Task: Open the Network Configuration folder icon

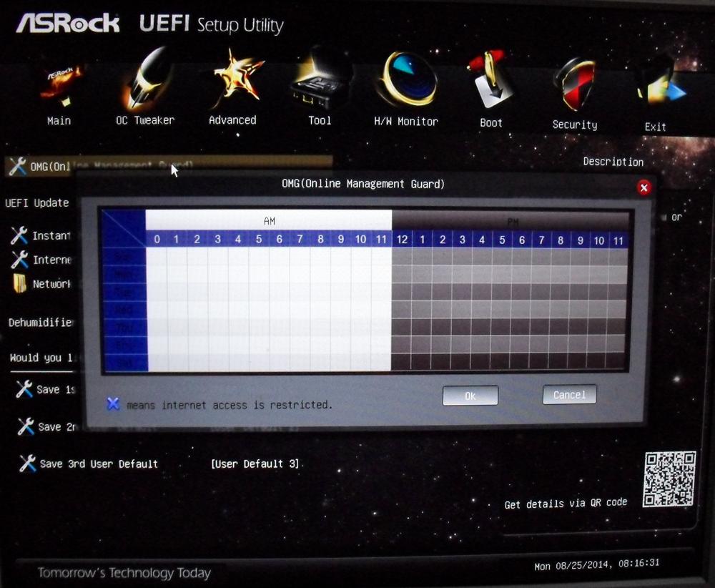Action: (19, 283)
